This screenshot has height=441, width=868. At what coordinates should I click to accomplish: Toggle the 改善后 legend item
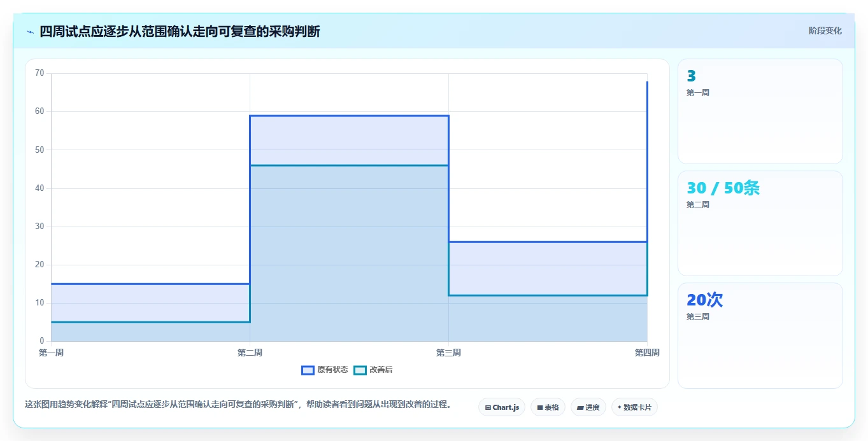point(373,370)
